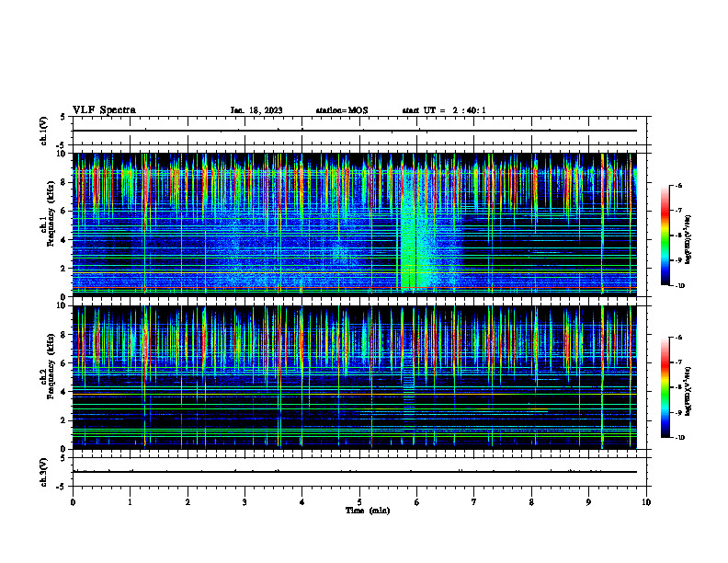Click the "VLF Spectra" plot title
This screenshot has height=563, width=728.
tap(104, 110)
